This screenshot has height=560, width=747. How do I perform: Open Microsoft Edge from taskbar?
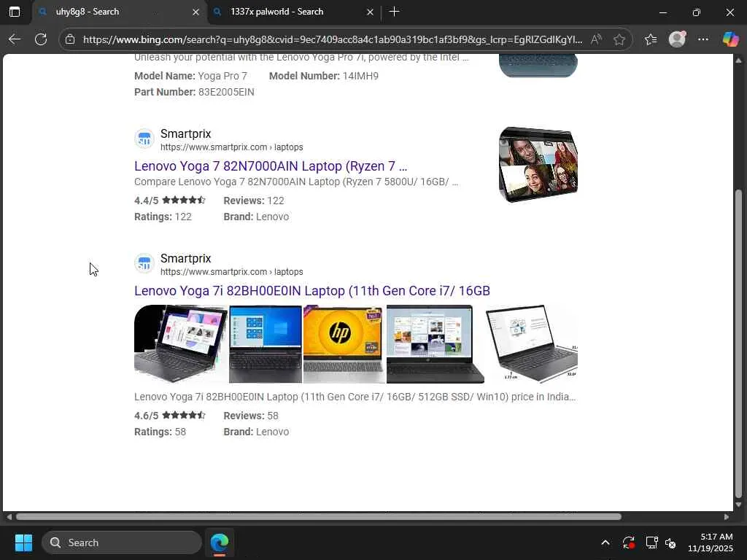click(220, 542)
